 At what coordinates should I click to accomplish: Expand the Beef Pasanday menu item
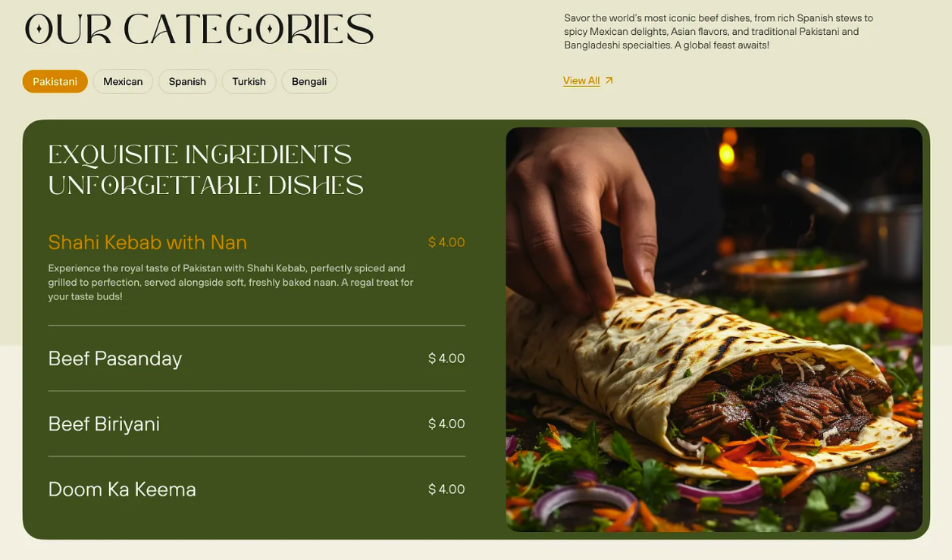[x=256, y=358]
